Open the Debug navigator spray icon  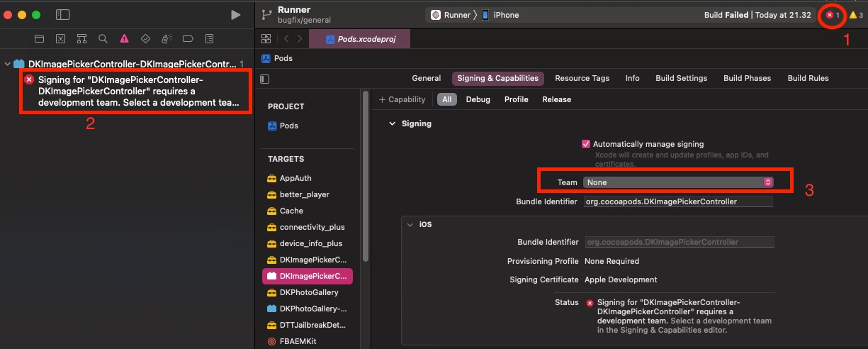(167, 38)
